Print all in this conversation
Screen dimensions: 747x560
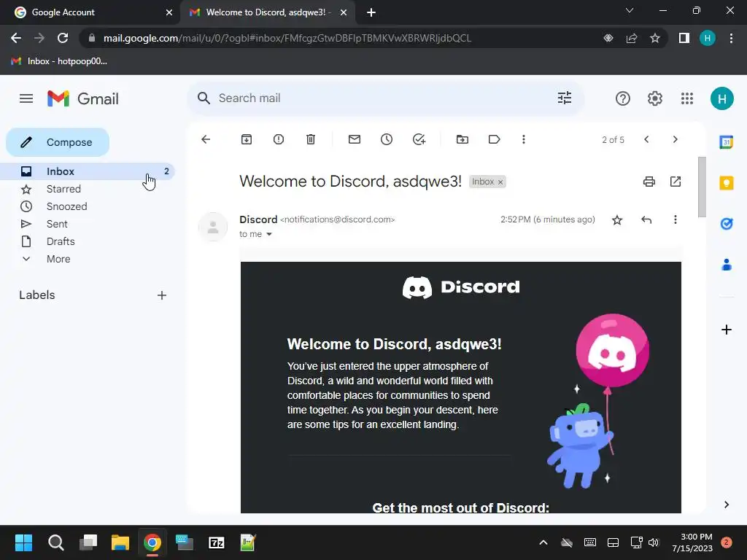649,182
